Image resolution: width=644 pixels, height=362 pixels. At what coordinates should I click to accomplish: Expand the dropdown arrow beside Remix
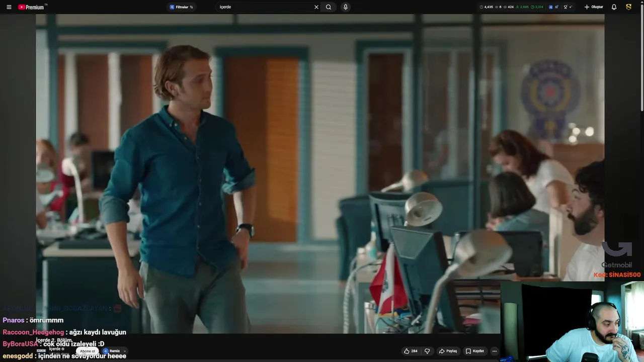tap(125, 351)
